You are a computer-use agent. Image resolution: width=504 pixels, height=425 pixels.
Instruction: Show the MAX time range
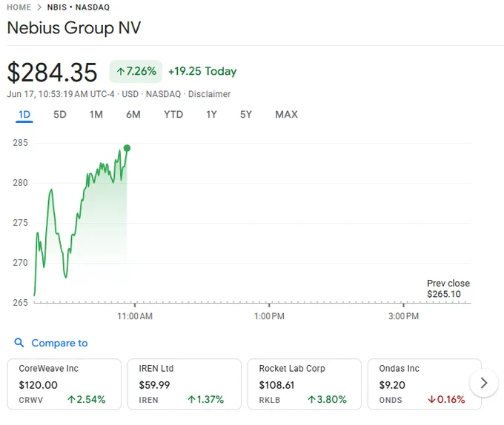(286, 115)
